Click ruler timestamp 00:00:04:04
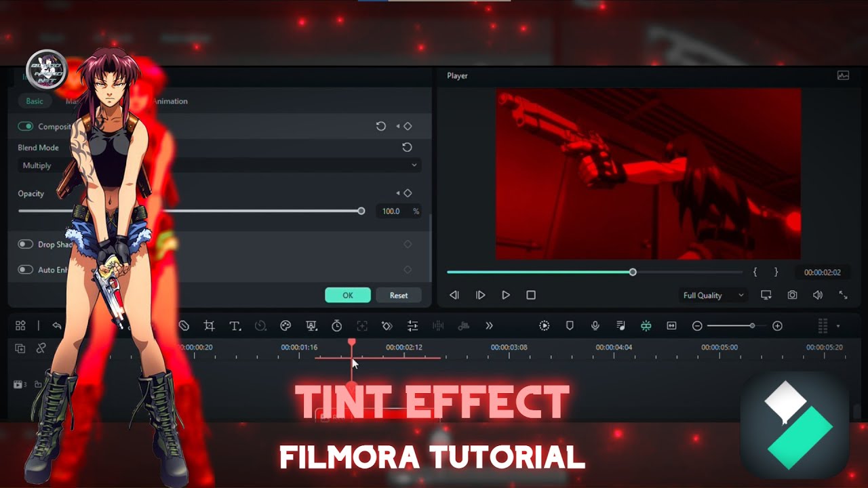 614,347
